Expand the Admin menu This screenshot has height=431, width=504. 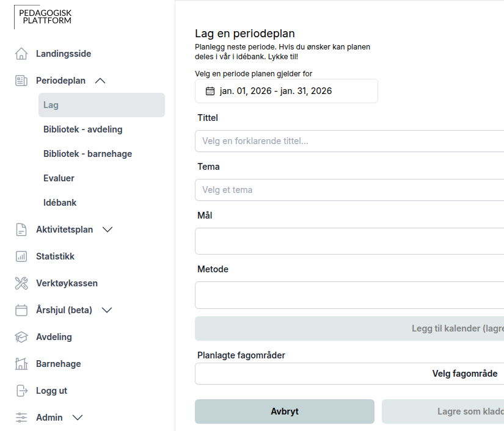[77, 418]
